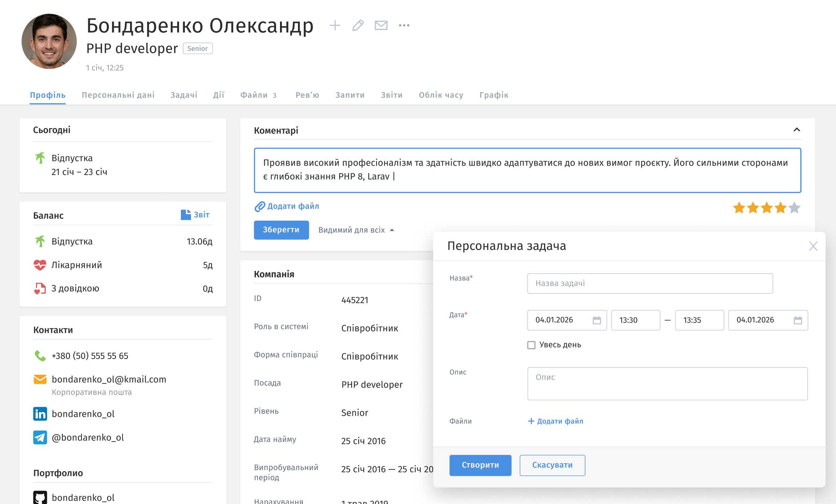The image size is (836, 504).
Task: Open the Облік часу tab
Action: pyautogui.click(x=441, y=95)
